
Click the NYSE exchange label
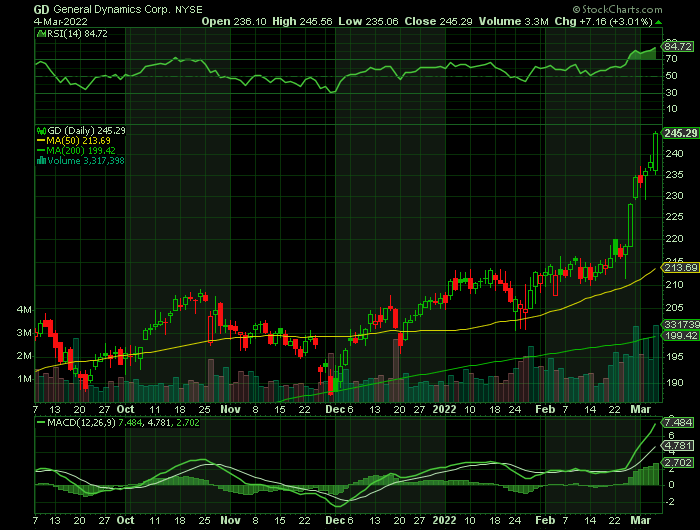(x=189, y=9)
